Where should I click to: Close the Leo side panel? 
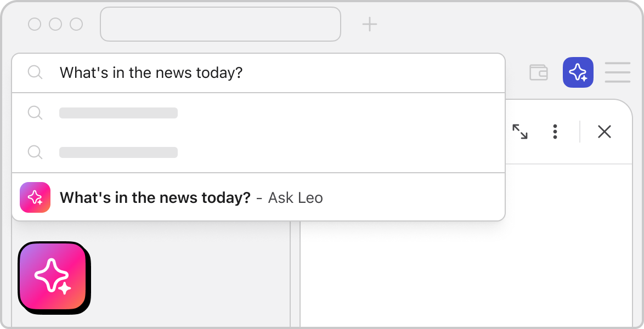pyautogui.click(x=604, y=132)
